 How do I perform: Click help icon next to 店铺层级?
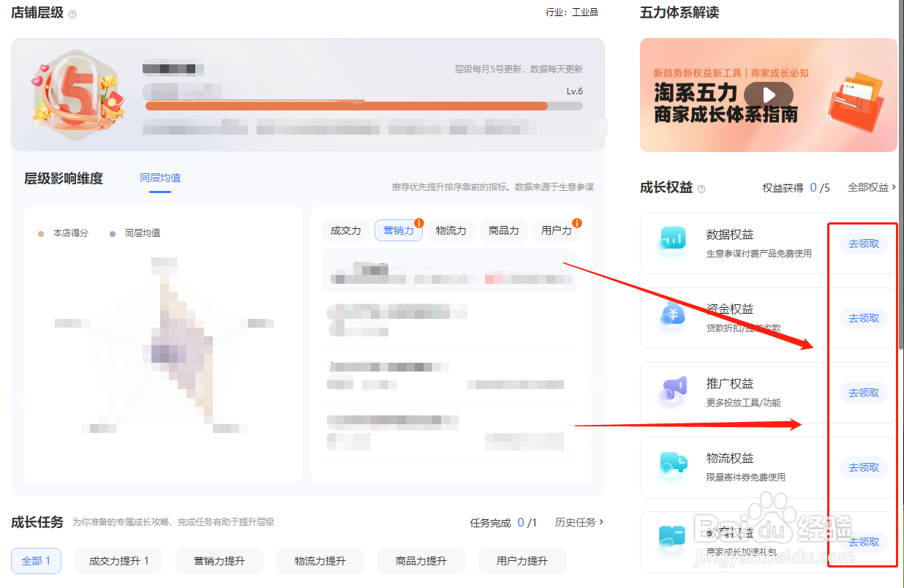pyautogui.click(x=72, y=14)
